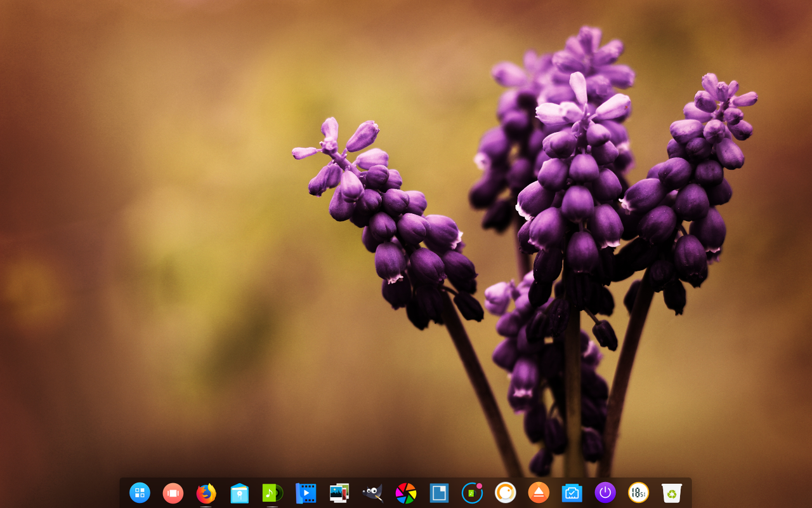
Task: Launch Firefox from the dock
Action: (206, 493)
